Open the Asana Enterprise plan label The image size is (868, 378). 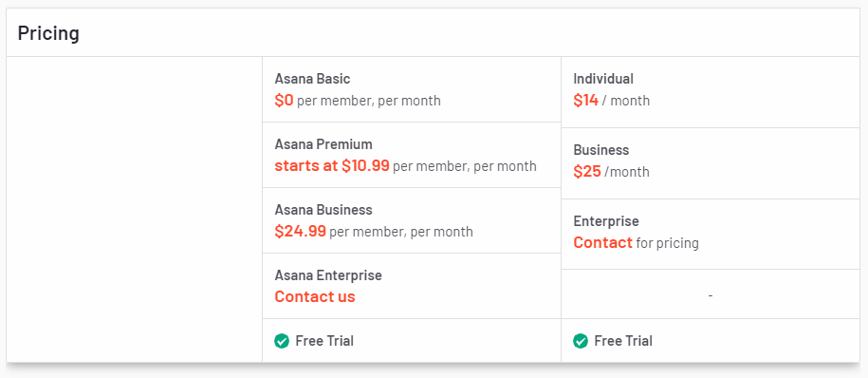point(328,274)
